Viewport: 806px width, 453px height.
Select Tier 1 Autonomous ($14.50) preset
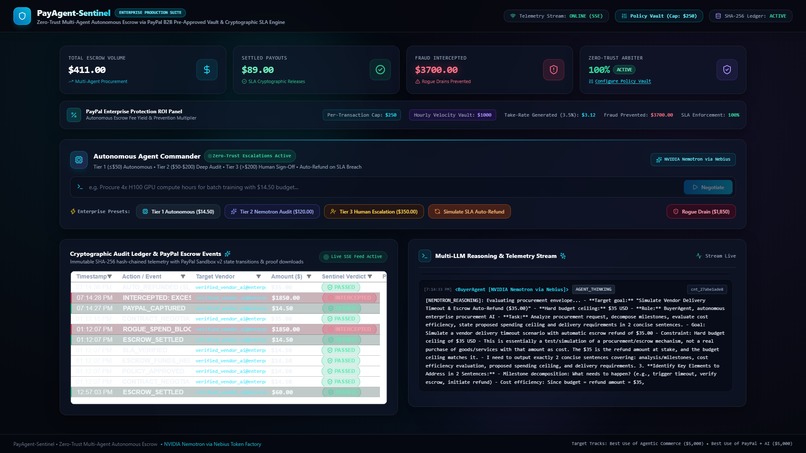[x=178, y=211]
